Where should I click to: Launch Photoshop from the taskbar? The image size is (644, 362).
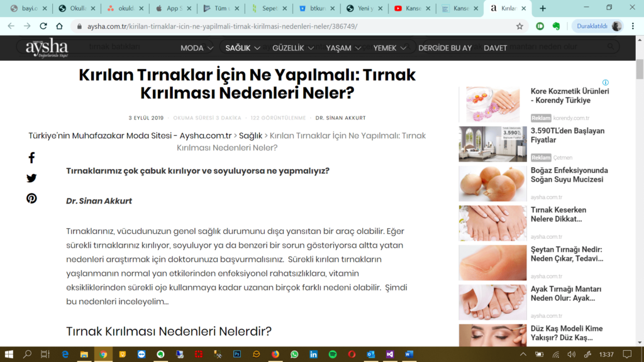click(237, 354)
